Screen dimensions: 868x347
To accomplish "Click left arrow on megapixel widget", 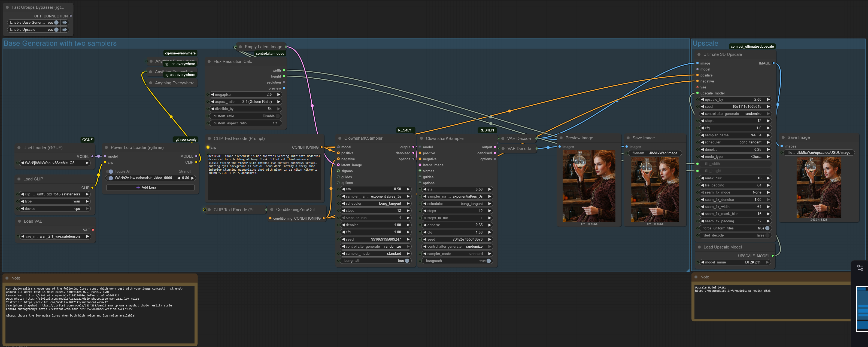I will tap(212, 95).
